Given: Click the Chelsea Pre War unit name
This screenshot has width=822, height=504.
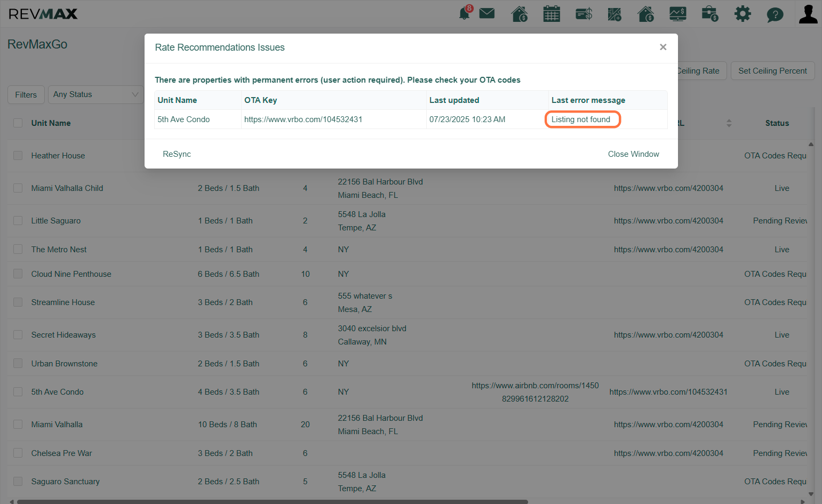Looking at the screenshot, I should coord(62,453).
